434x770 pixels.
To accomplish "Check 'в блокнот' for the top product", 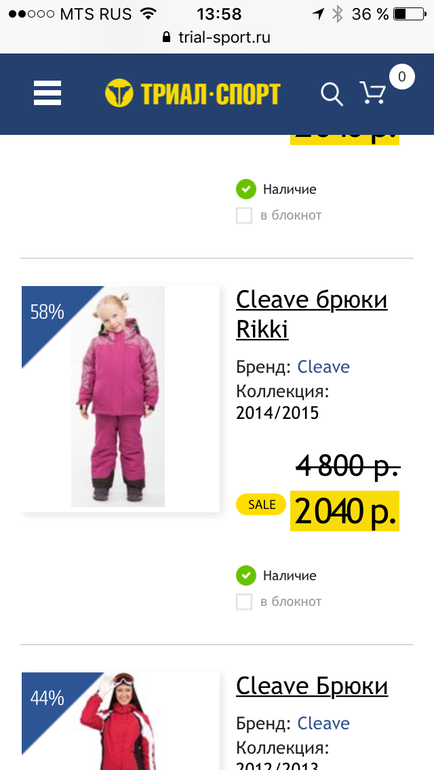I will (x=244, y=215).
